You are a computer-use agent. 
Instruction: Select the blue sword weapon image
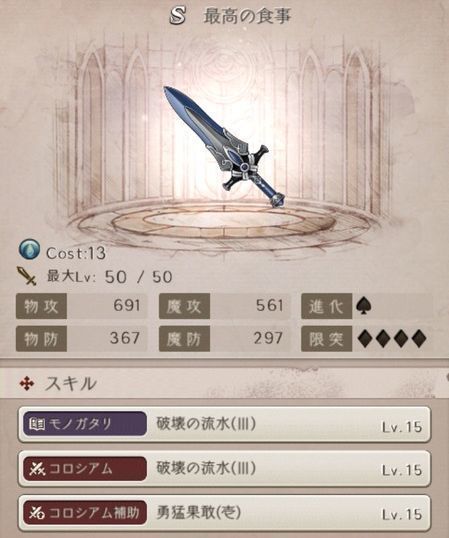pos(224,147)
